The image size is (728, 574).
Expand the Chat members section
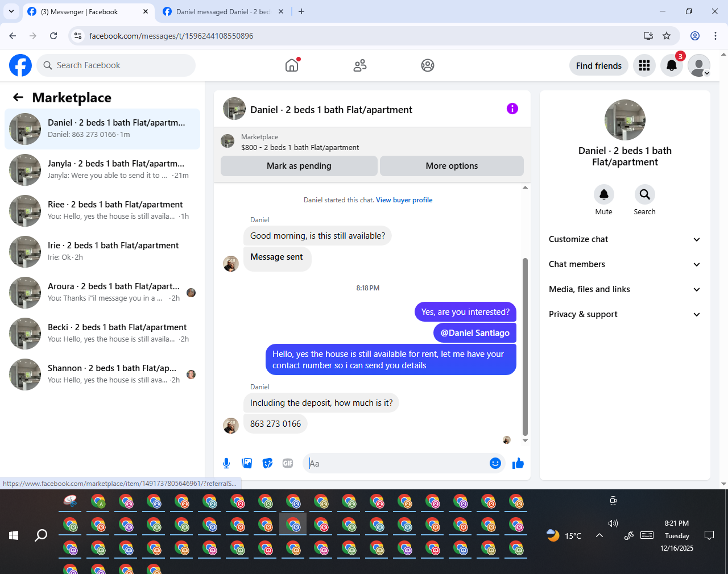click(625, 264)
